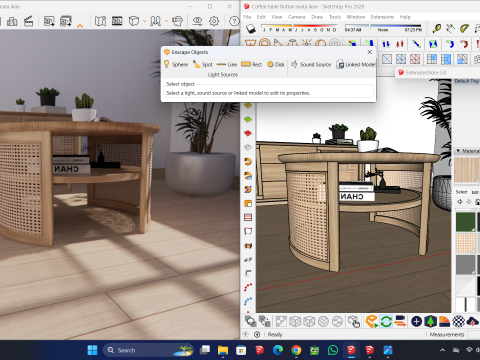Click the red up-down arrows icon
The width and height of the screenshot is (480, 360).
pyautogui.click(x=400, y=44)
